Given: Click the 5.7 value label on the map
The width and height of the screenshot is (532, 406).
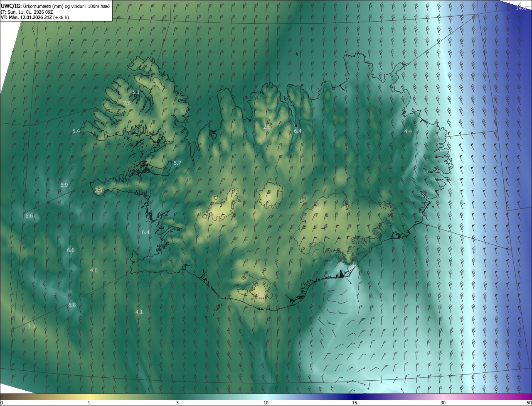Looking at the screenshot, I should 177,163.
